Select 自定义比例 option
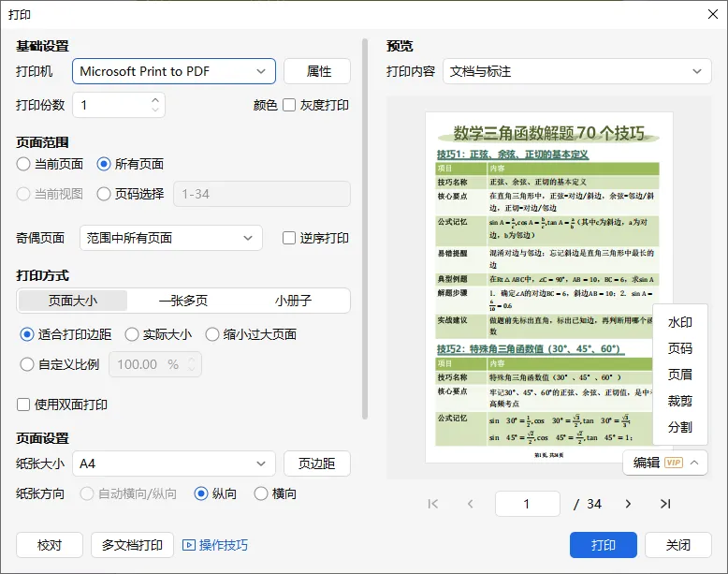 27,364
